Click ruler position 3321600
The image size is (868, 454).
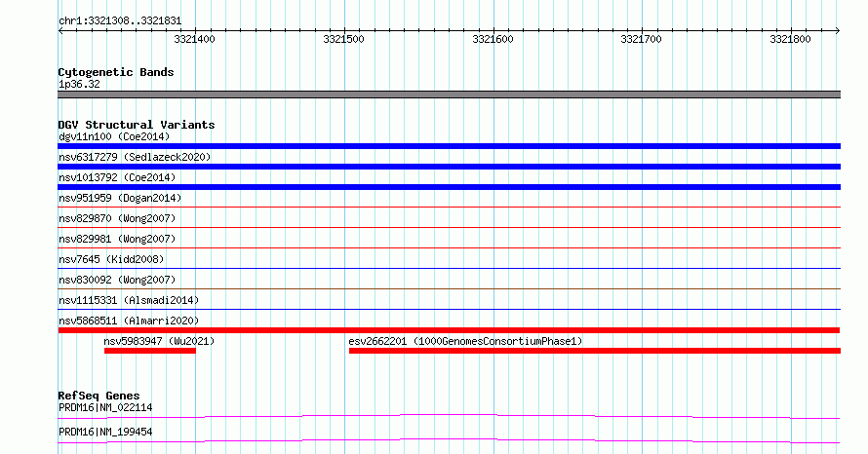pyautogui.click(x=493, y=39)
